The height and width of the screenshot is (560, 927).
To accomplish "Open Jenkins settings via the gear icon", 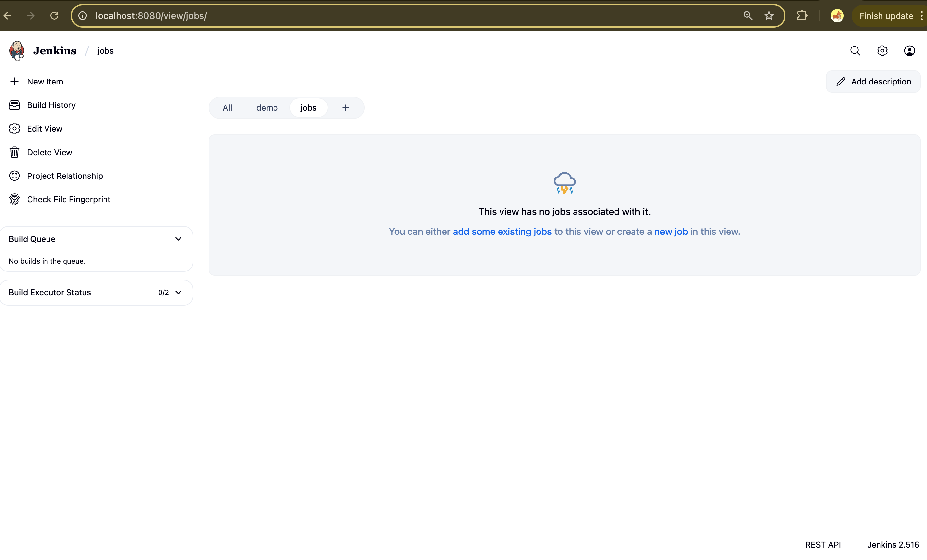I will point(882,50).
